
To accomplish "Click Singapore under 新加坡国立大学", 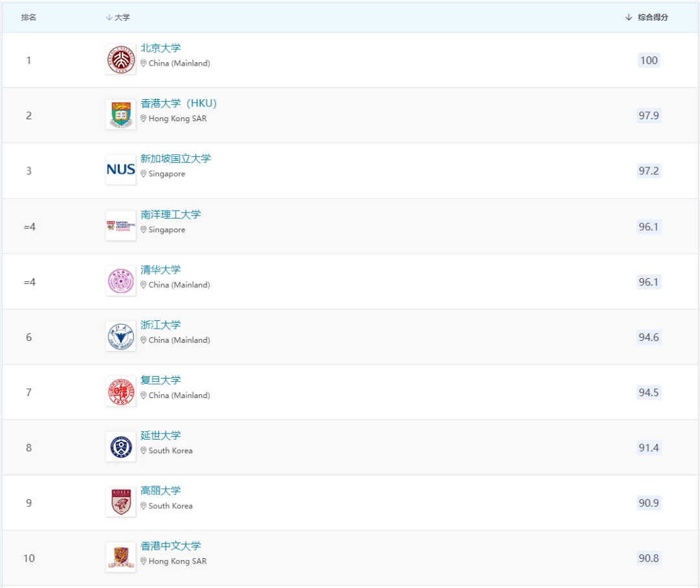I will (x=167, y=174).
